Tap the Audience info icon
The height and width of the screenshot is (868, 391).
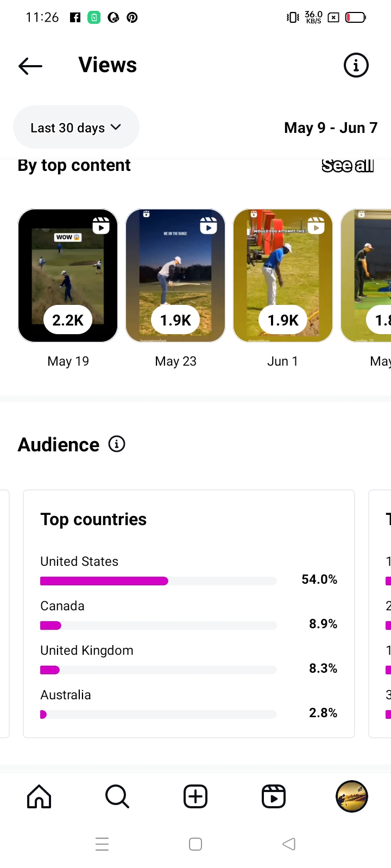click(x=117, y=444)
